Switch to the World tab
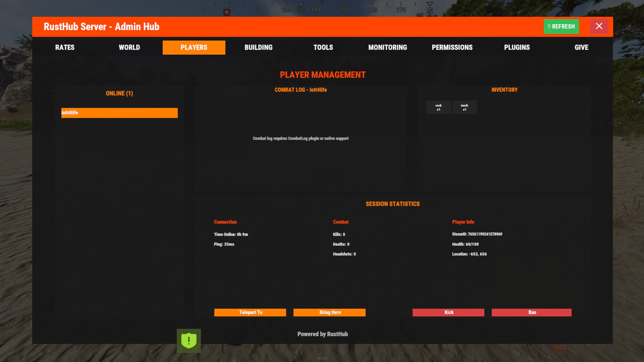 pos(129,48)
